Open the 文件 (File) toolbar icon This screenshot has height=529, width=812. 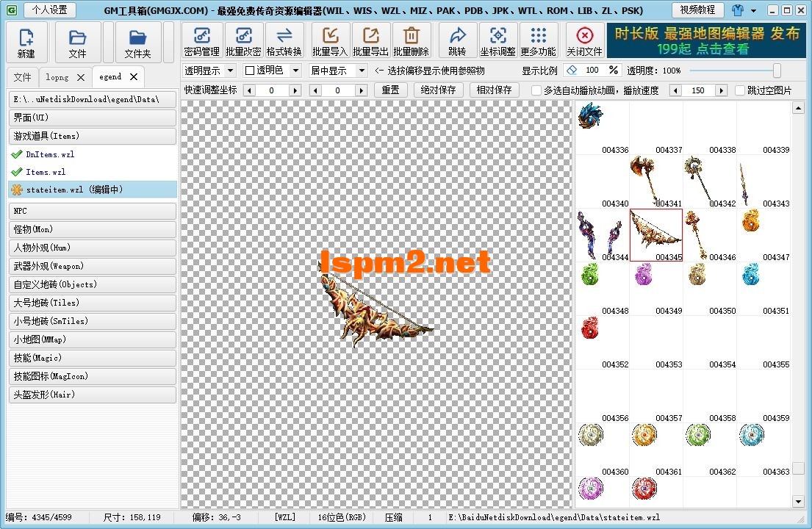[78, 43]
